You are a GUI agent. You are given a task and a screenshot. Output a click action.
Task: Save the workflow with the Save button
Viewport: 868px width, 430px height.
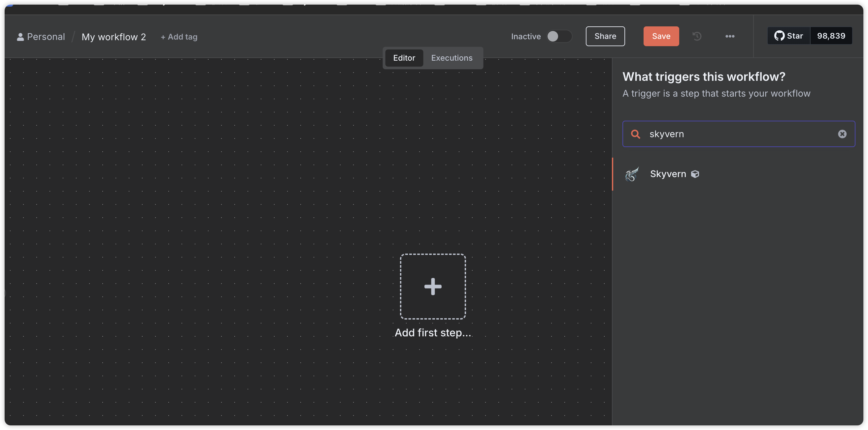[x=661, y=36]
